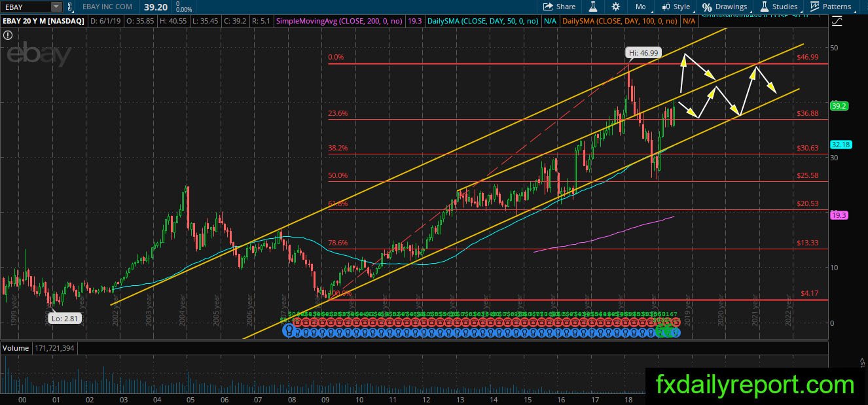Viewport: 868px width, 405px height.
Task: Click the chart mode icon below Patterns
Action: pyautogui.click(x=837, y=21)
